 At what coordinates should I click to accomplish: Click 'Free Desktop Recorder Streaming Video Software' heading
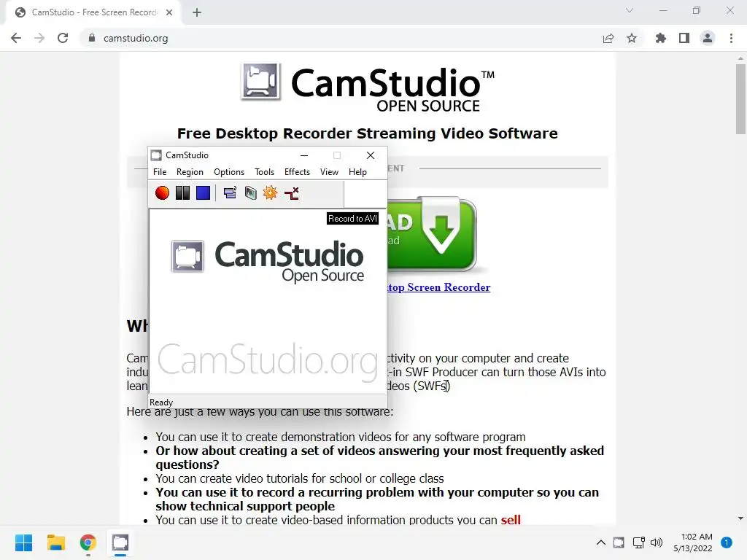point(368,133)
